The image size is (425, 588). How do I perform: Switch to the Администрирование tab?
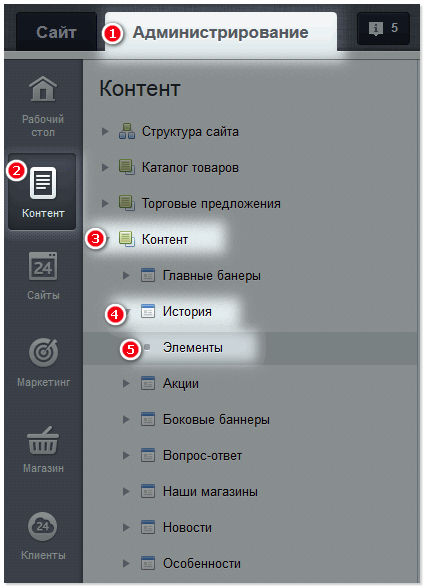coord(221,32)
